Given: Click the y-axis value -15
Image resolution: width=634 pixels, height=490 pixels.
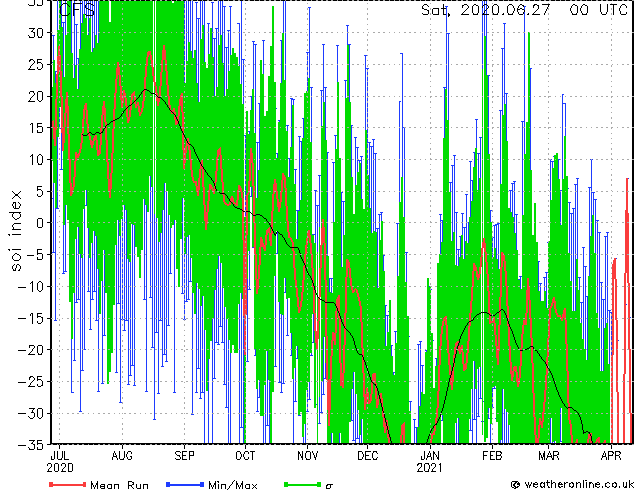Looking at the screenshot, I should coord(32,318).
